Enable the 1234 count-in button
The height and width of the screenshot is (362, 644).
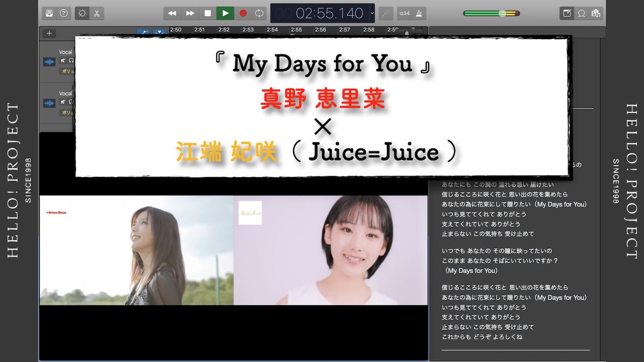click(404, 13)
